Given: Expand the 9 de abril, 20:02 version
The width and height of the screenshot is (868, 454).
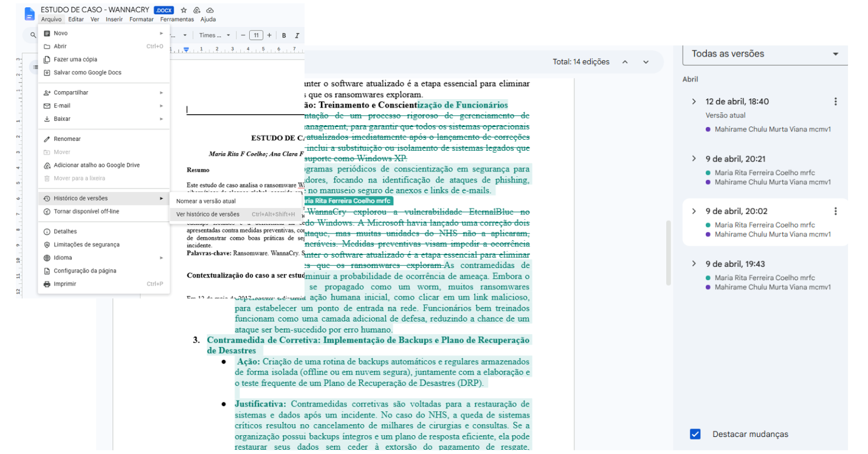Looking at the screenshot, I should point(694,211).
